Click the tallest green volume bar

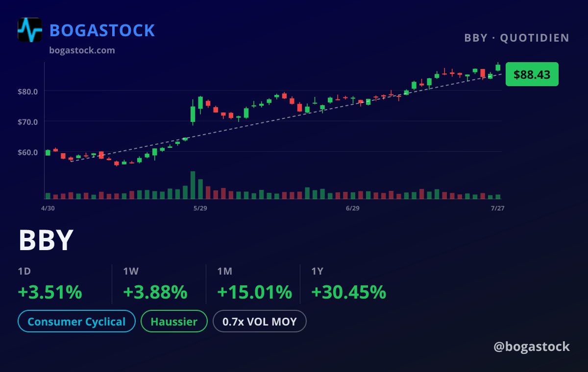tap(193, 185)
